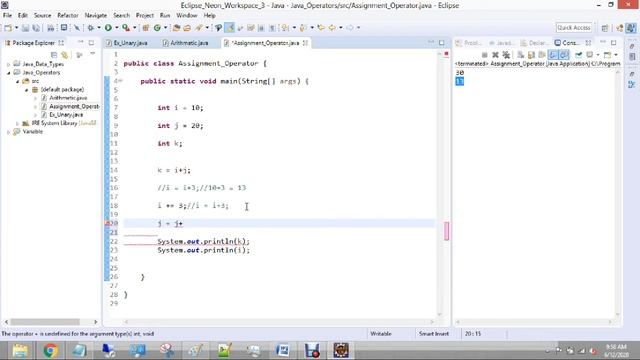
Task: Open Microsoft Word from the taskbar
Action: tap(282, 351)
